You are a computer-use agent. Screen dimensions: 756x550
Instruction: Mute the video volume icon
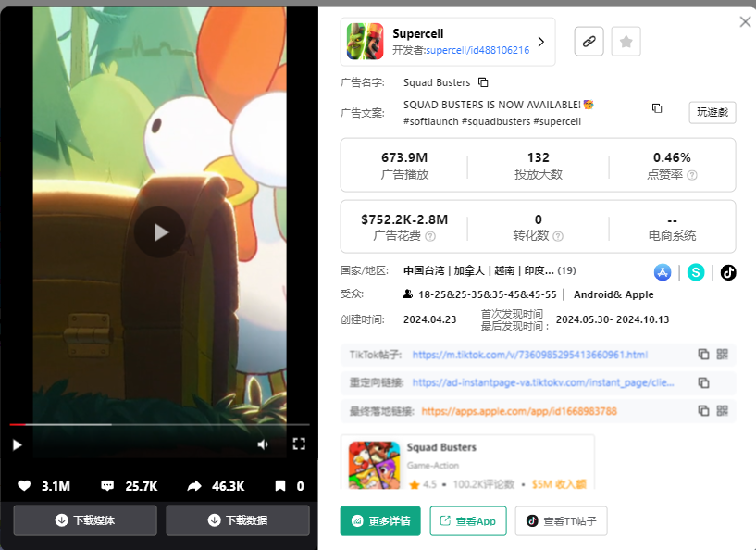(x=263, y=444)
